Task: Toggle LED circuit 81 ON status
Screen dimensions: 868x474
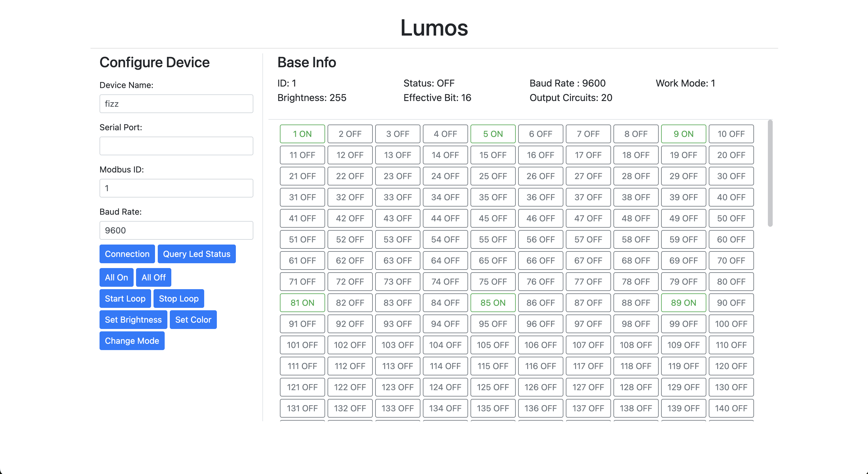Action: [x=303, y=302]
